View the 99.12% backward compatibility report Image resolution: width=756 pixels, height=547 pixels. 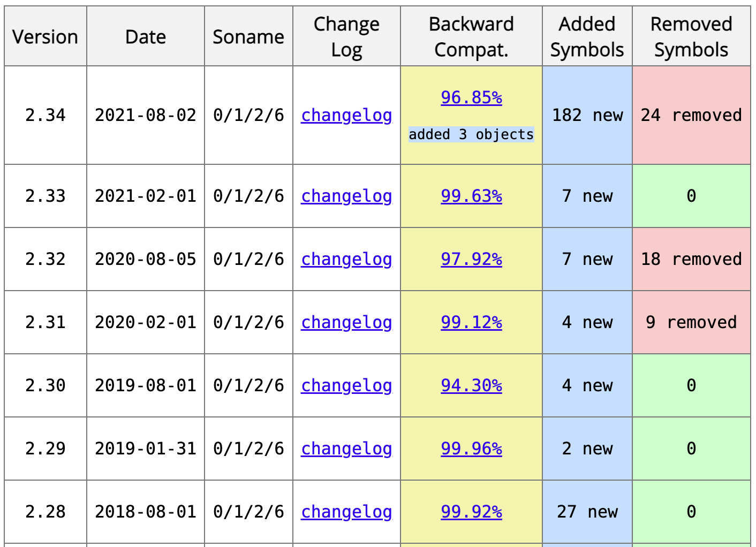click(x=471, y=322)
